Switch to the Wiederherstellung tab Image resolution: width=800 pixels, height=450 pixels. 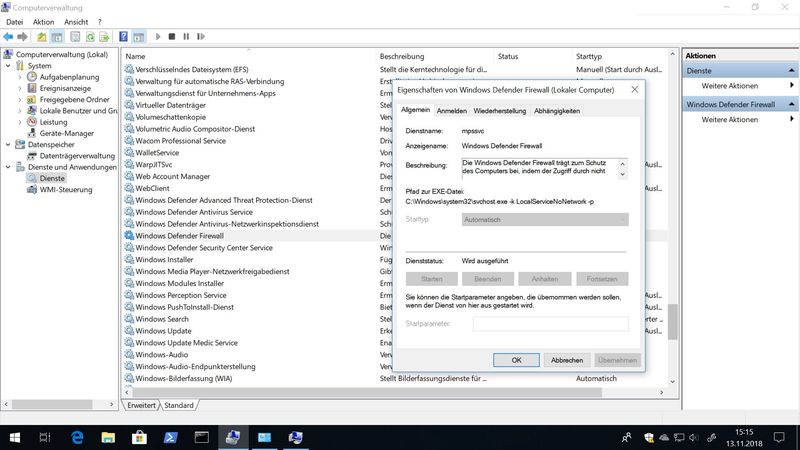pos(499,111)
